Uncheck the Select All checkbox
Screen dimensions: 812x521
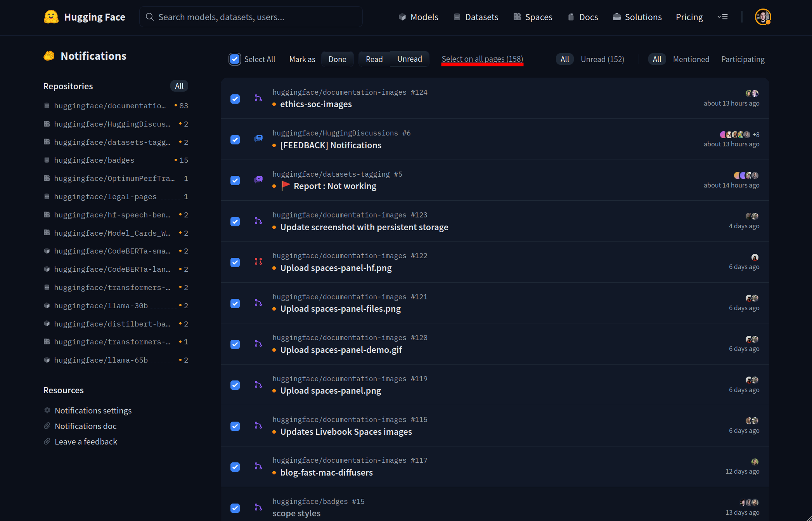235,59
